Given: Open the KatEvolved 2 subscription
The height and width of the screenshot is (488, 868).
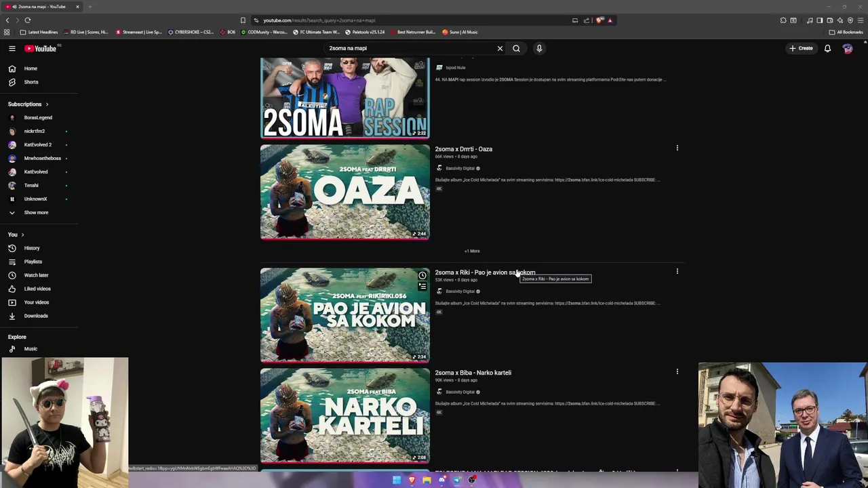Looking at the screenshot, I should tap(39, 144).
